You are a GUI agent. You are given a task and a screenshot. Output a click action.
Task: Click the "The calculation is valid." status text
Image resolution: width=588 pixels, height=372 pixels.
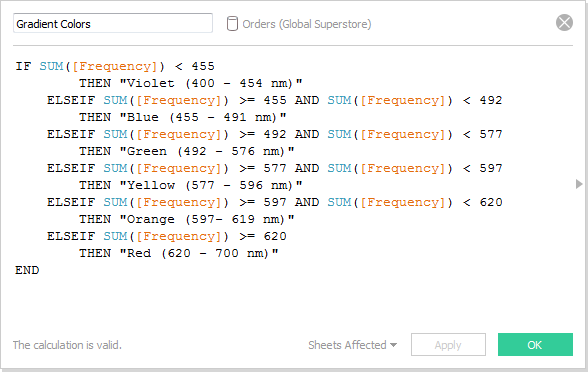(67, 345)
